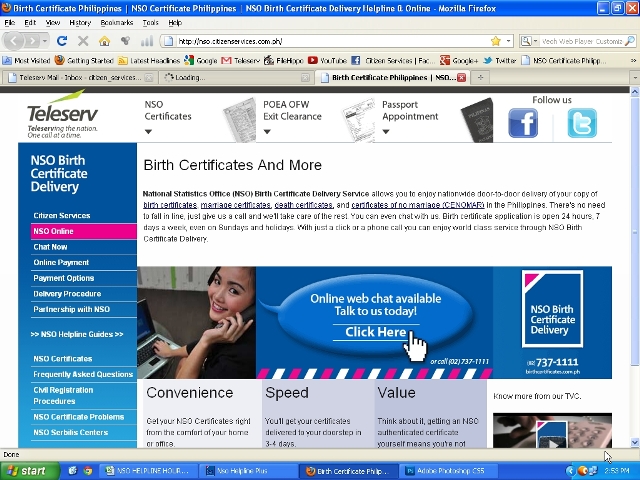
Task: Open the Edit menu
Action: (x=30, y=23)
